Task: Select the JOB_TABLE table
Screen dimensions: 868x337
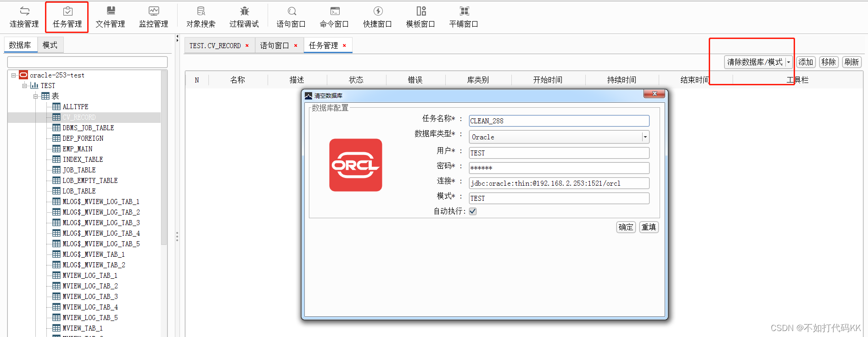Action: [79, 170]
